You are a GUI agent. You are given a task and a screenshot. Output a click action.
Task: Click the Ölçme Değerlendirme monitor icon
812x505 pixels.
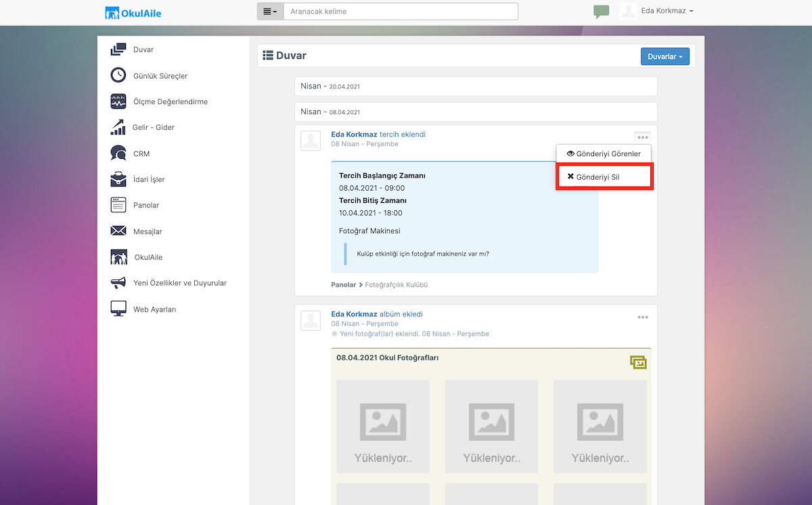coord(118,101)
